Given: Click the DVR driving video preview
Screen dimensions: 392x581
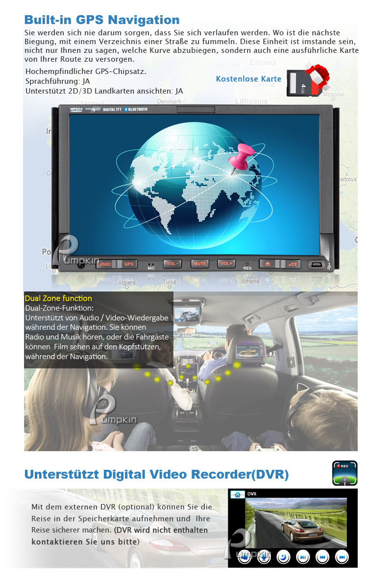Looking at the screenshot, I should click(295, 522).
